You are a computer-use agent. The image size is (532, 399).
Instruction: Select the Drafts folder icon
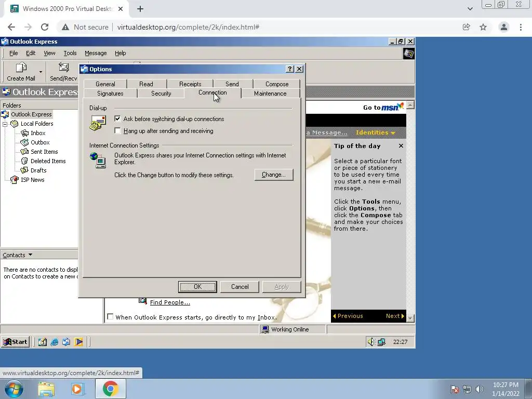point(25,170)
